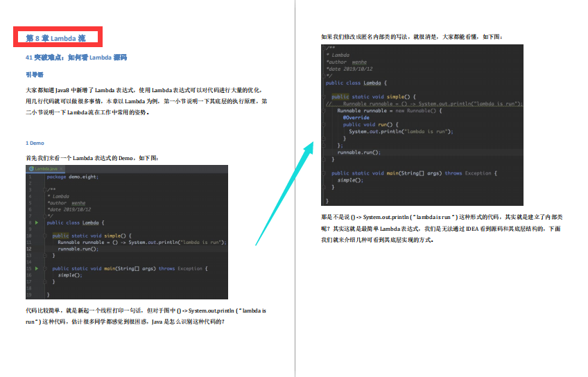Click the fold end marker at line 7
Viewport: 588px width, 377px height.
[44, 216]
